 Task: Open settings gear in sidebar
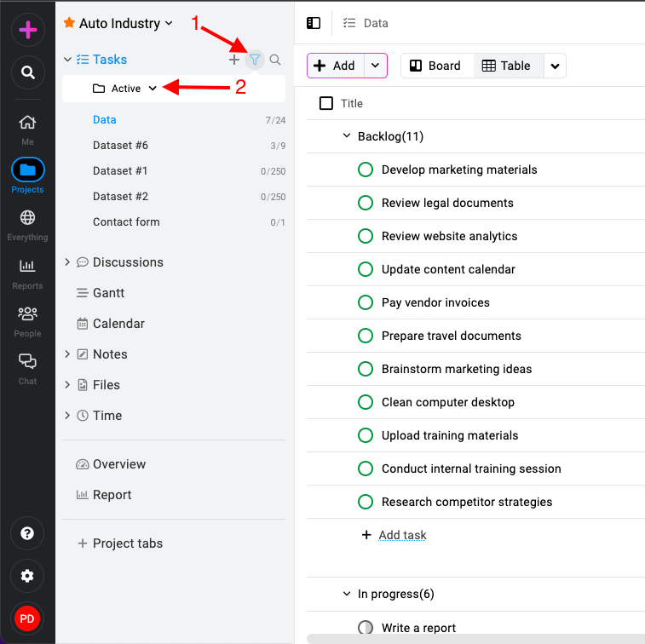coord(27,576)
